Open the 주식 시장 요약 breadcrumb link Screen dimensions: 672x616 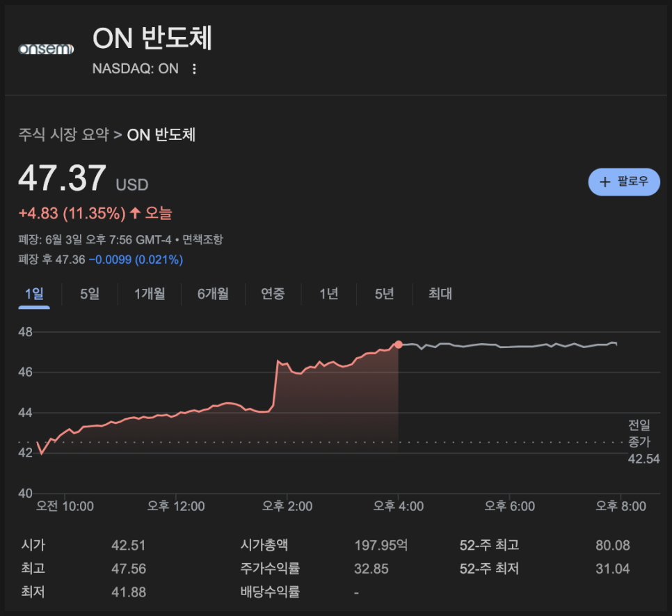coord(64,134)
